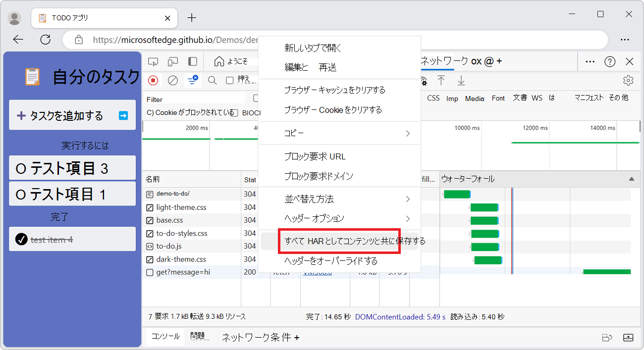
Task: Filter requests by その他 type
Action: click(x=618, y=98)
